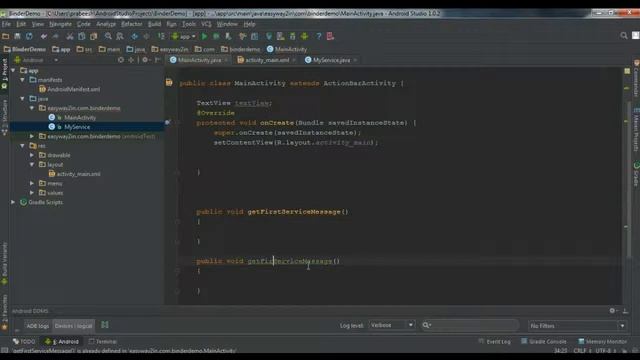
Task: Expand the menu folder arrow
Action: (x=32, y=183)
